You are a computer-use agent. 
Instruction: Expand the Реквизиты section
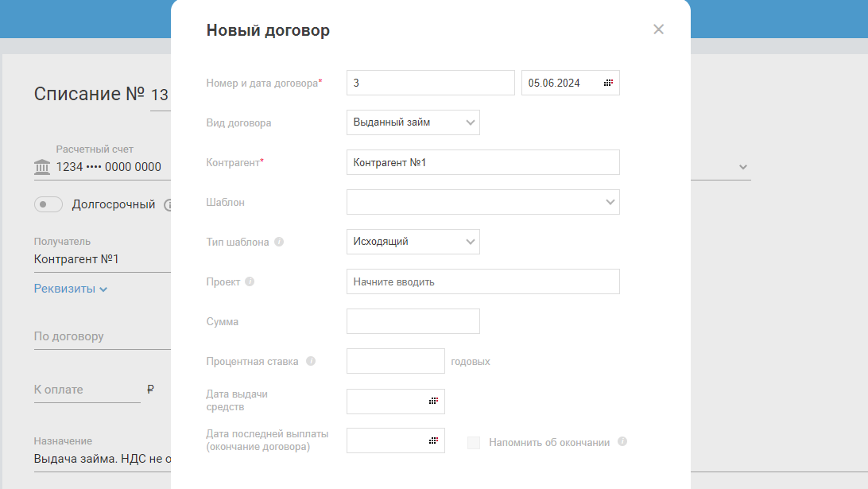[71, 289]
